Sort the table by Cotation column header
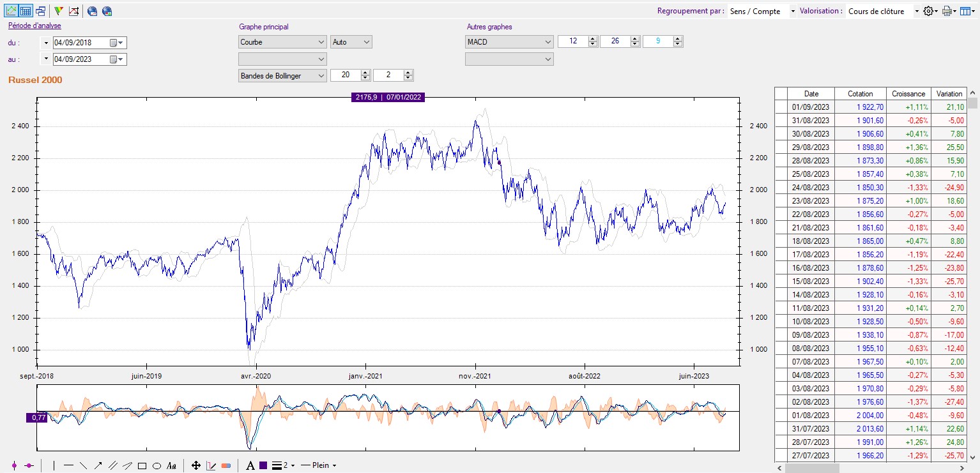This screenshot has height=473, width=980. tap(860, 93)
